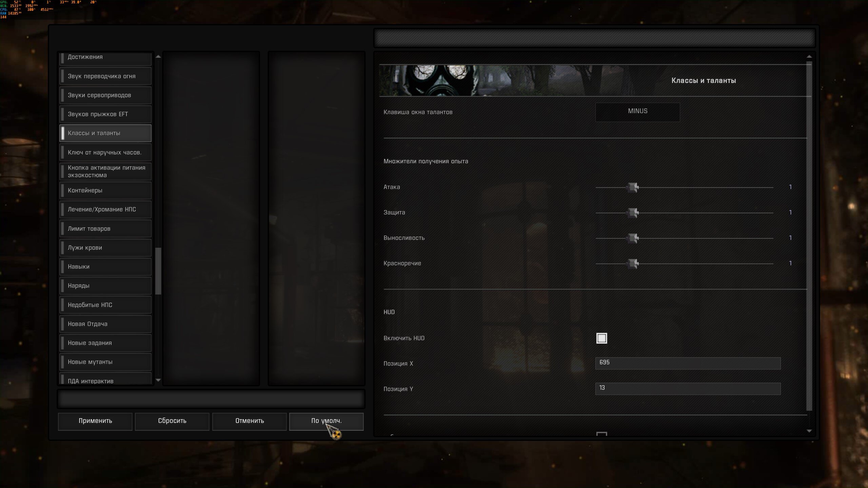Click the 'Позиция Y' input field
Image resolution: width=868 pixels, height=488 pixels.
[688, 389]
